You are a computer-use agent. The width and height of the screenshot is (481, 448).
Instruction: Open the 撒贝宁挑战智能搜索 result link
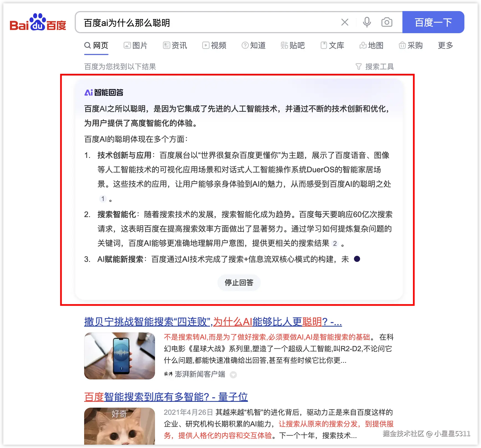(x=213, y=322)
